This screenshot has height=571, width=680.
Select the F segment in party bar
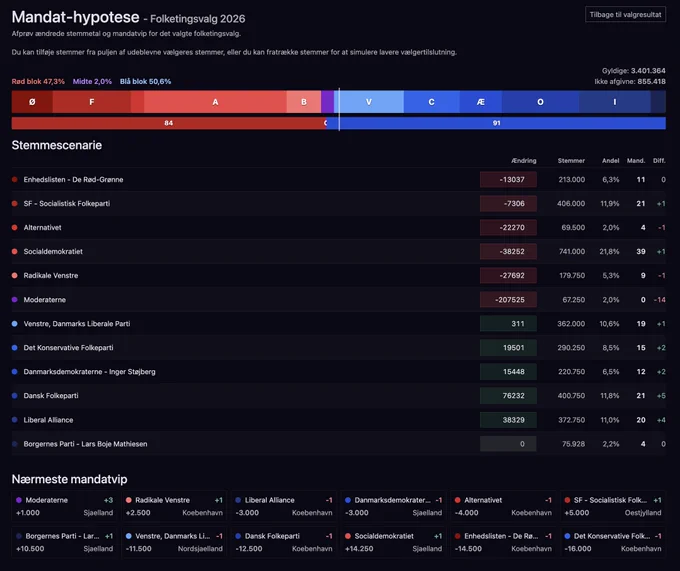[x=92, y=102]
